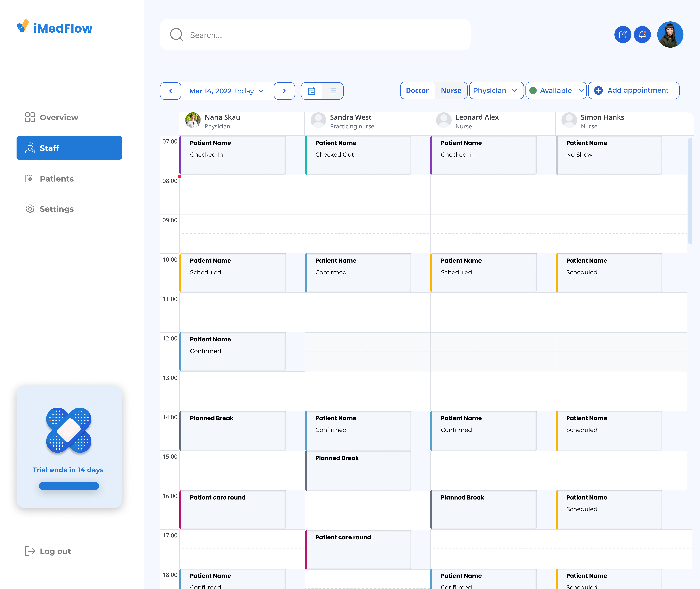Image resolution: width=700 pixels, height=589 pixels.
Task: Click the Staff nurse icon
Action: click(x=30, y=148)
